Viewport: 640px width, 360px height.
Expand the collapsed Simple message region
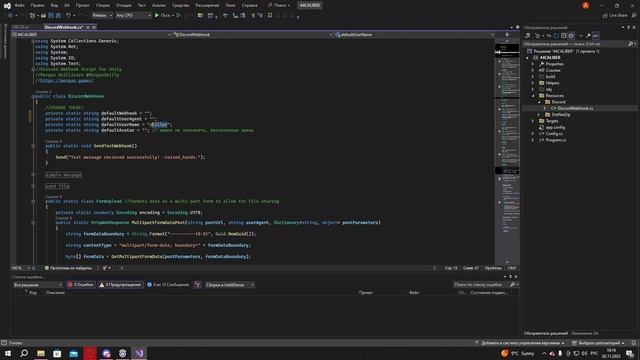(33, 175)
